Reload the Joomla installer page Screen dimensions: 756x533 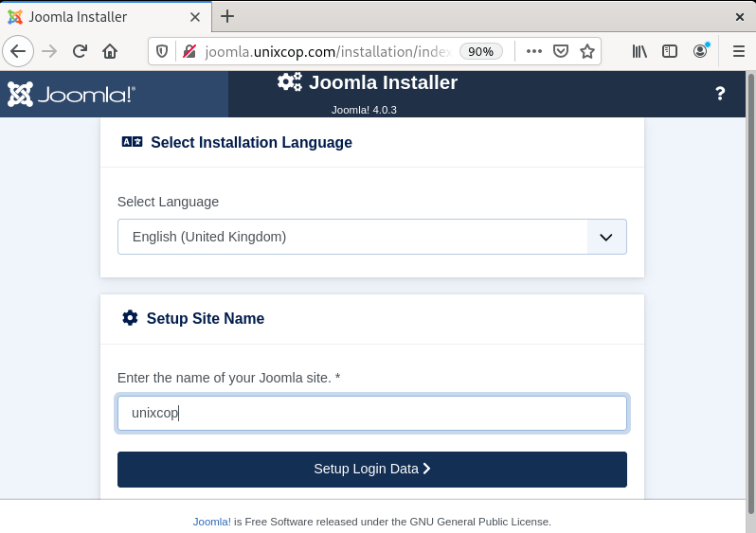(x=80, y=51)
